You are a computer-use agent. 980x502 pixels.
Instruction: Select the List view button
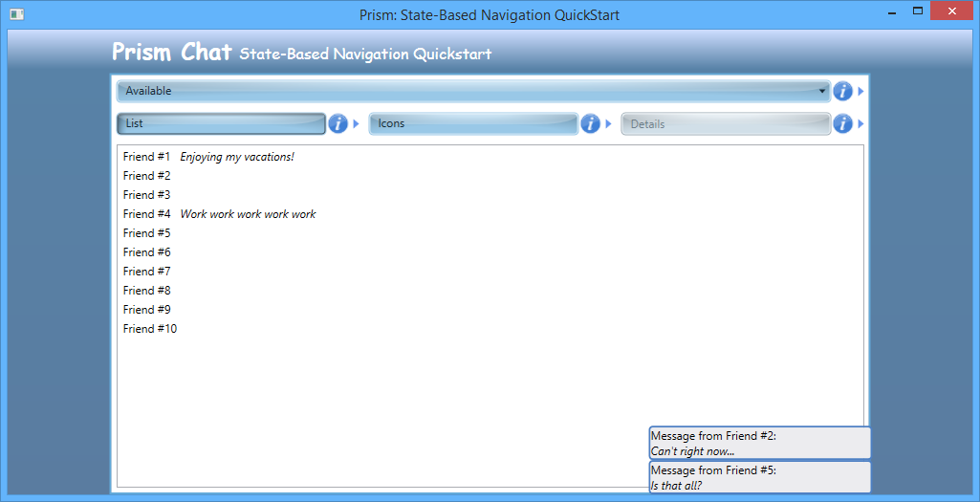tap(221, 123)
